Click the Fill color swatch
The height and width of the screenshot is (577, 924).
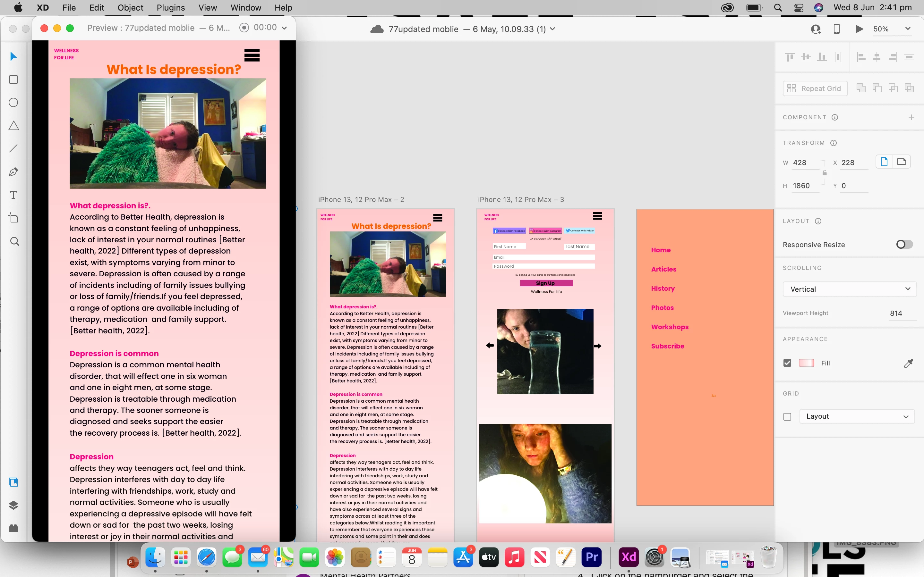point(806,363)
